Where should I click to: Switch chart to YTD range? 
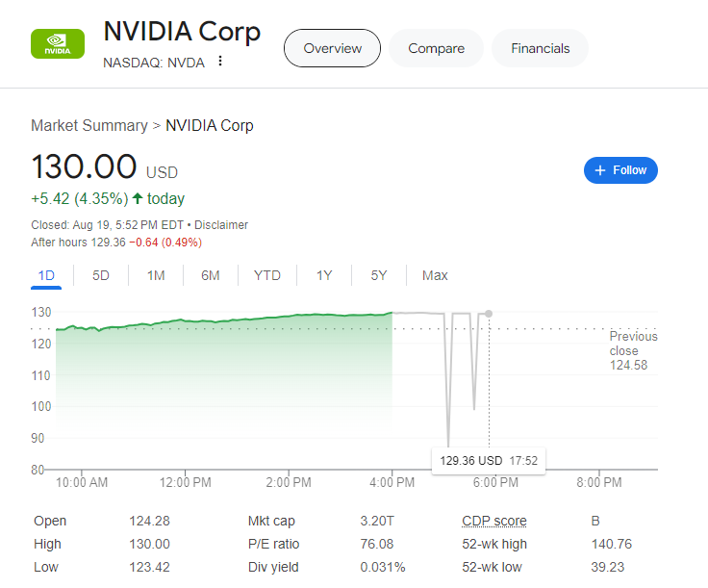[x=267, y=275]
